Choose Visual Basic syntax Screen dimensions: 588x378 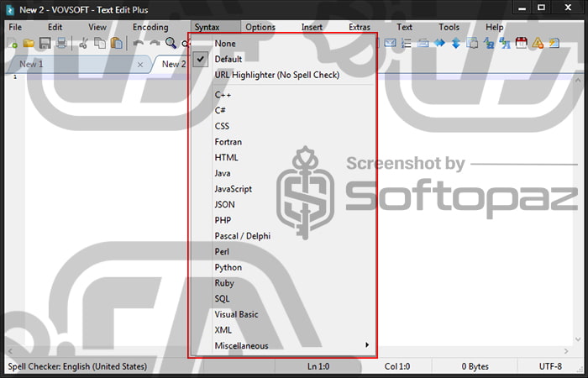(283, 315)
